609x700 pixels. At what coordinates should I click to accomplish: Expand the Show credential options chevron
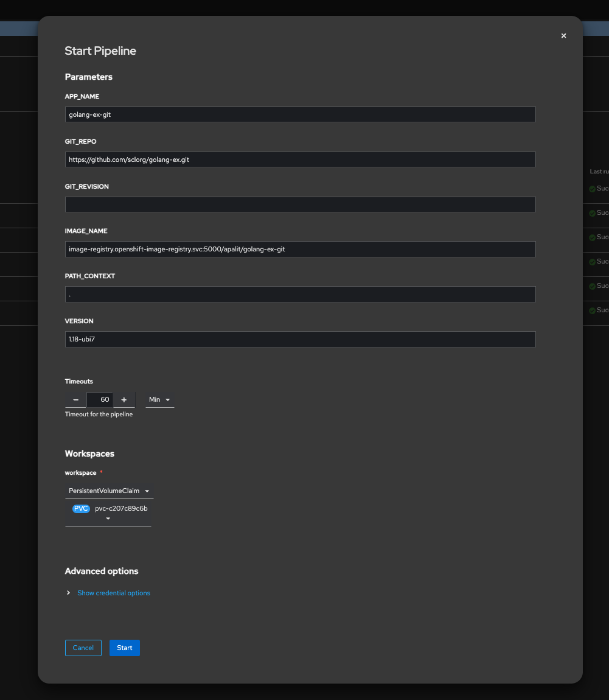coord(69,593)
